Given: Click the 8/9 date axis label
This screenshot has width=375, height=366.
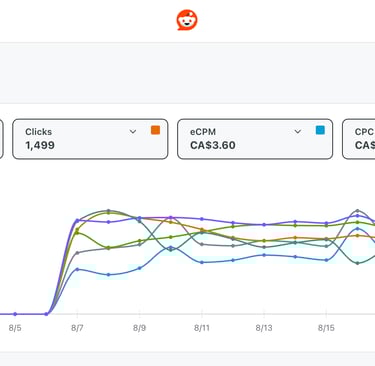Looking at the screenshot, I should coord(139,328).
